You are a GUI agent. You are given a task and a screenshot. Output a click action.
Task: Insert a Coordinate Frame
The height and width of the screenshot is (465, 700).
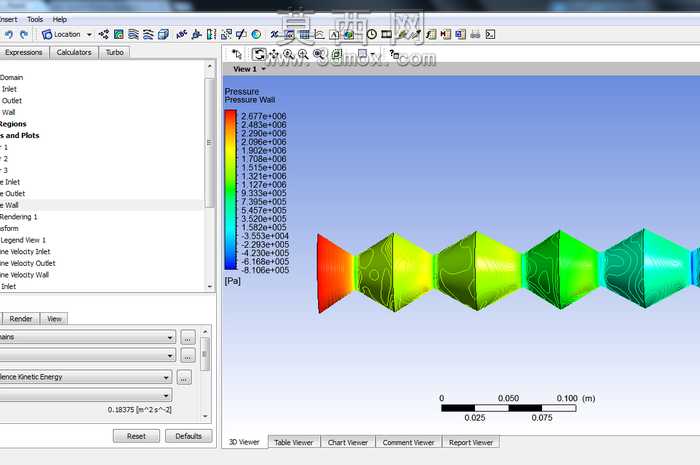[x=196, y=34]
